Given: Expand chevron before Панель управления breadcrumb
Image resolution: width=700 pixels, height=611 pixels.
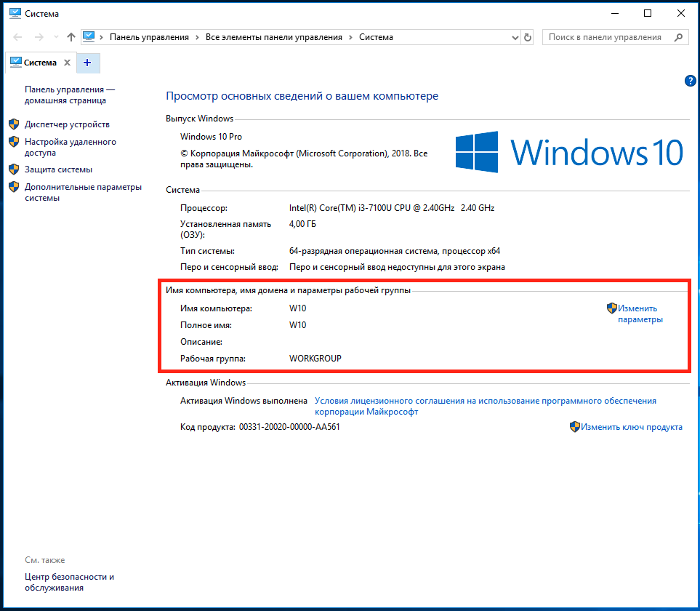Looking at the screenshot, I should tap(101, 38).
